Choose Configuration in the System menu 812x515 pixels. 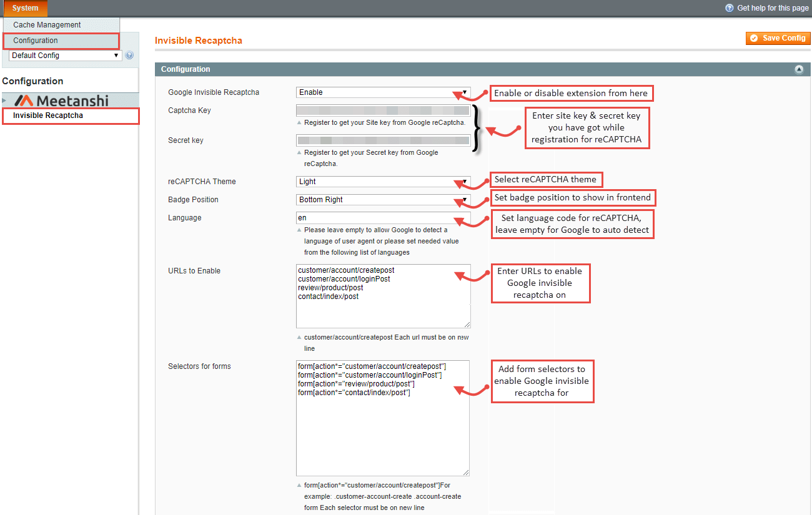[61, 41]
